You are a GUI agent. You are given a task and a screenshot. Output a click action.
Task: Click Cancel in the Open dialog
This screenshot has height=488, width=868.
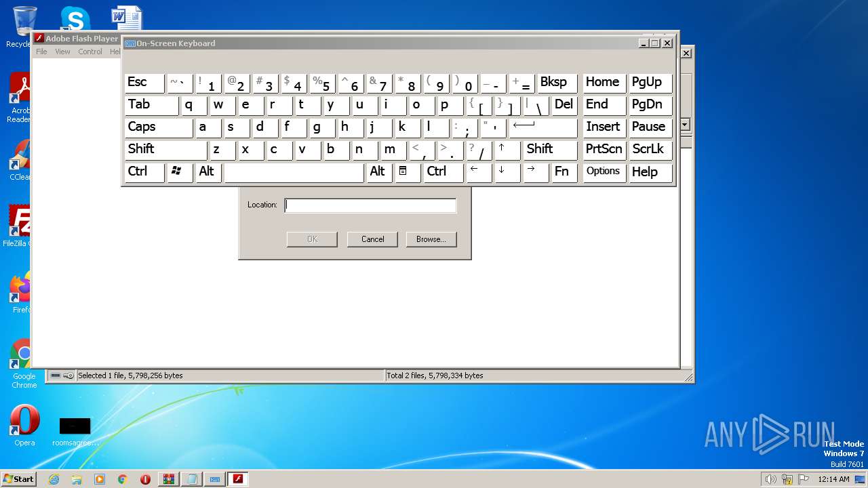tap(372, 239)
